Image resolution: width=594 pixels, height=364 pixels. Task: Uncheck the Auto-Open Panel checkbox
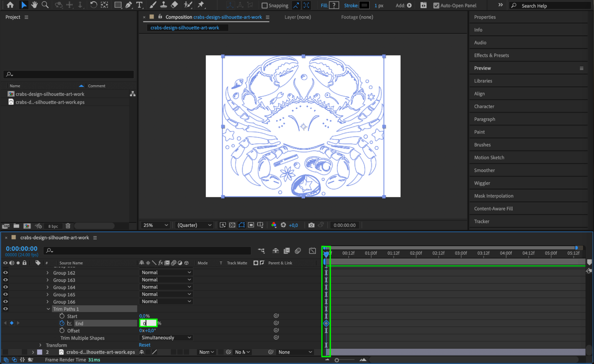coord(436,6)
